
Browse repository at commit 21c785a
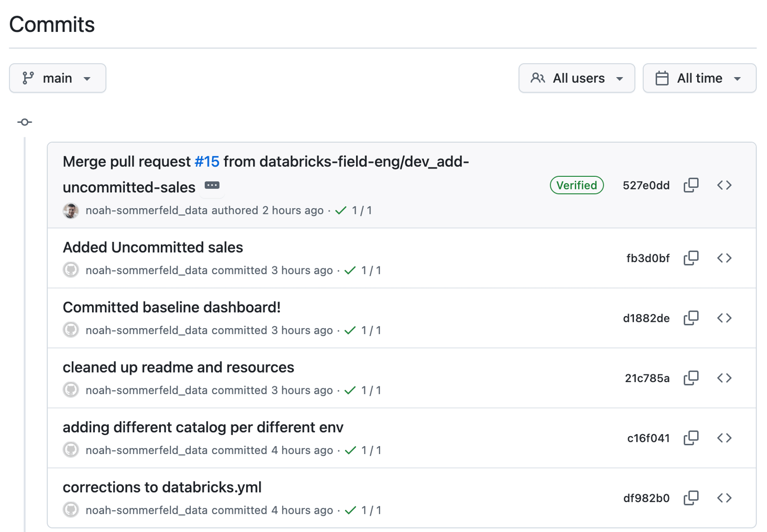(724, 378)
